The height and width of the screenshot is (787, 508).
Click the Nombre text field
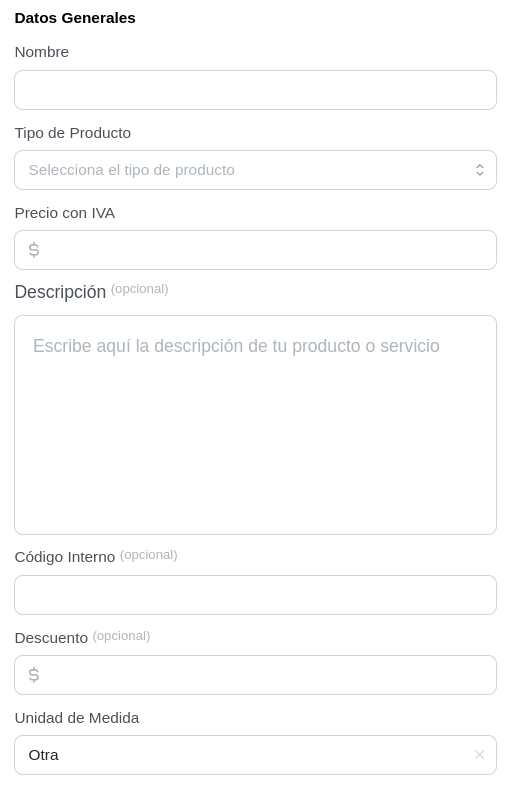click(256, 90)
